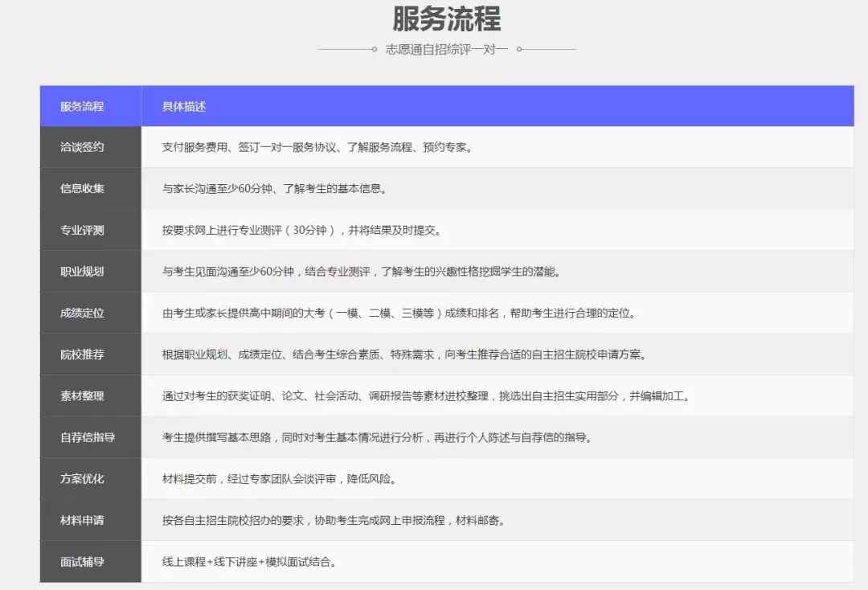Click the 面试辅导 row label

pyautogui.click(x=82, y=562)
